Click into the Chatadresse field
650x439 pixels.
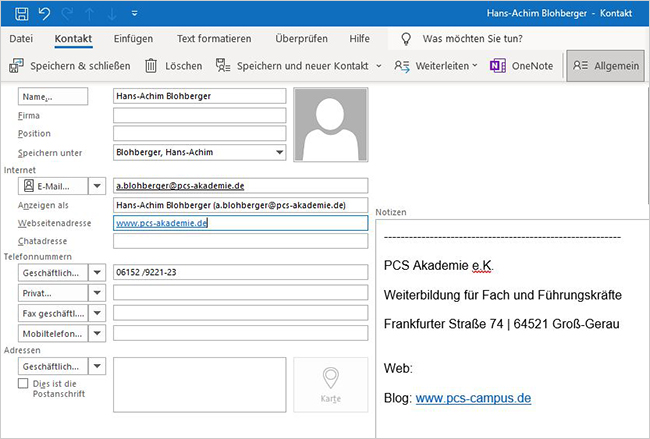pos(240,241)
